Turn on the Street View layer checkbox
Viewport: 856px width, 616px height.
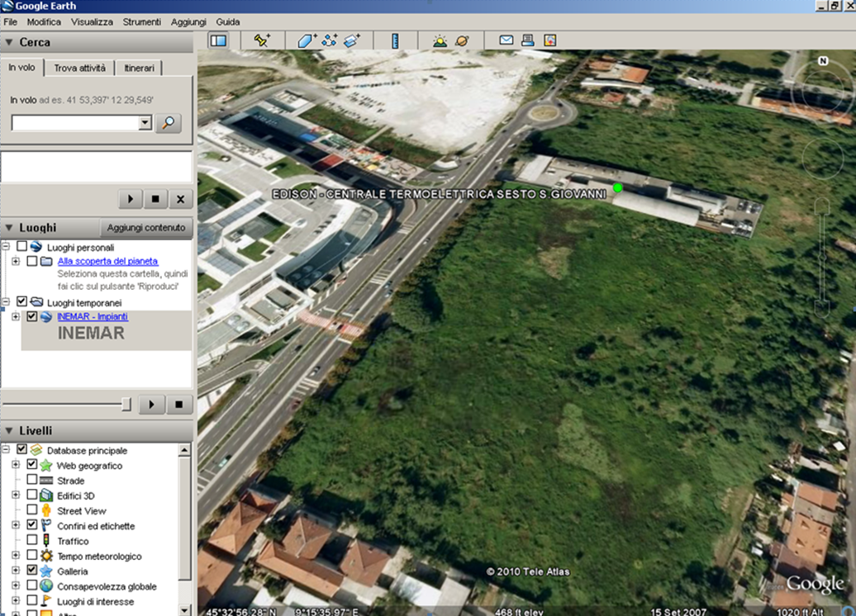click(x=32, y=510)
